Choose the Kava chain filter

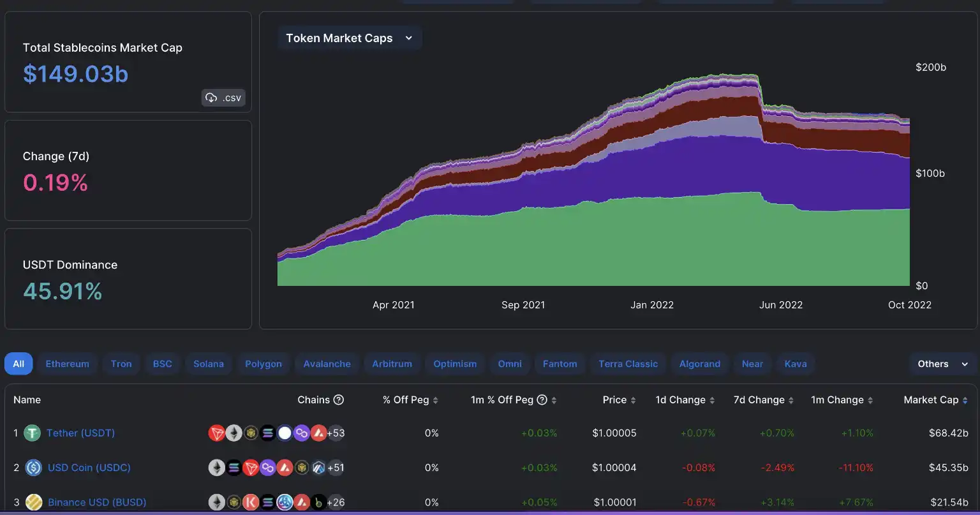coord(796,364)
